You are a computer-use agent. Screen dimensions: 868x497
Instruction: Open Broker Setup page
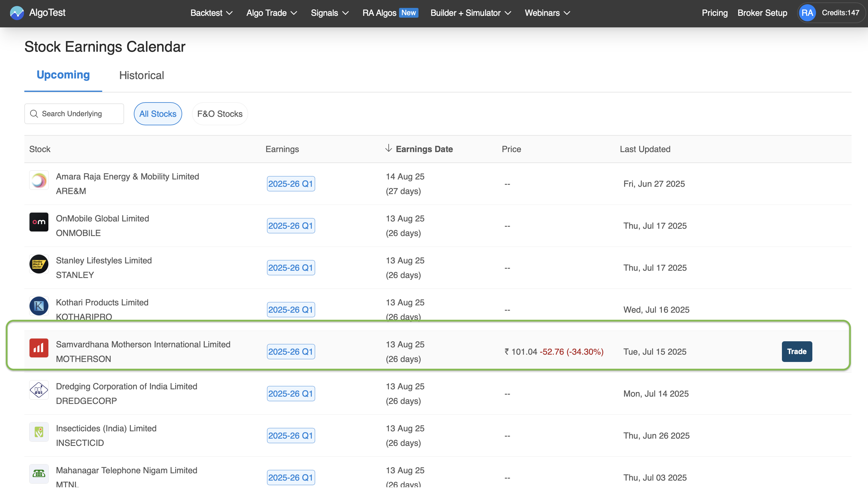[762, 13]
